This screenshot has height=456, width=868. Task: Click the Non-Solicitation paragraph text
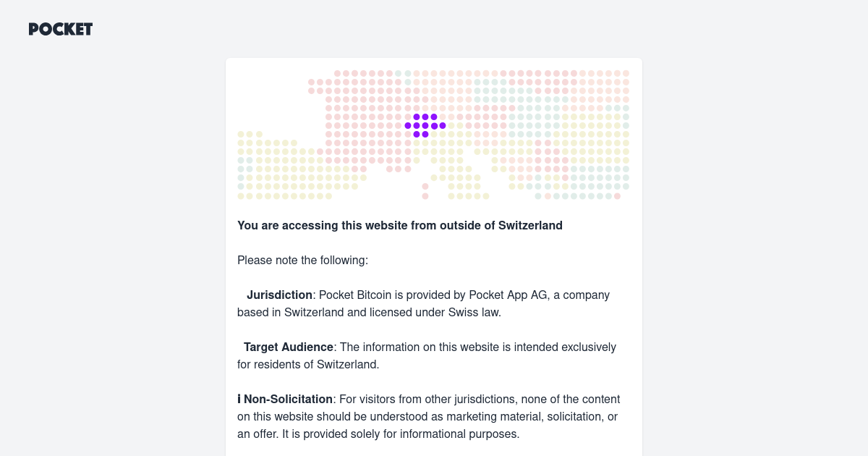coord(429,416)
